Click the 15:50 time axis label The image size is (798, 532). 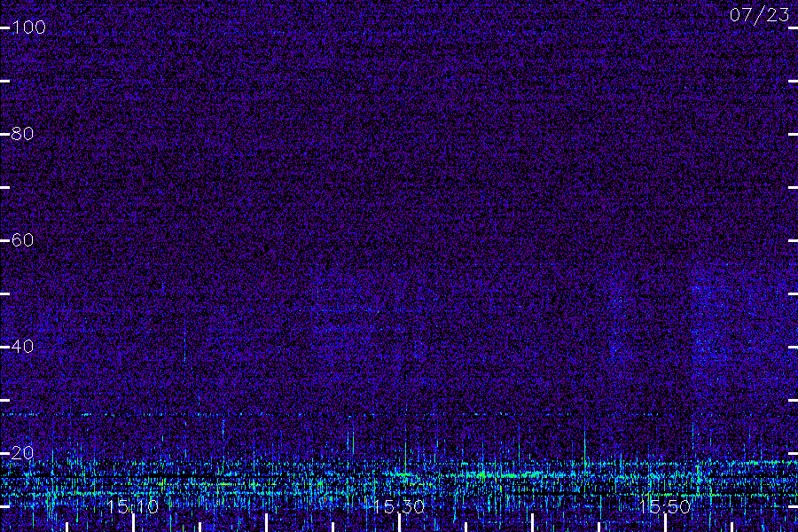665,506
